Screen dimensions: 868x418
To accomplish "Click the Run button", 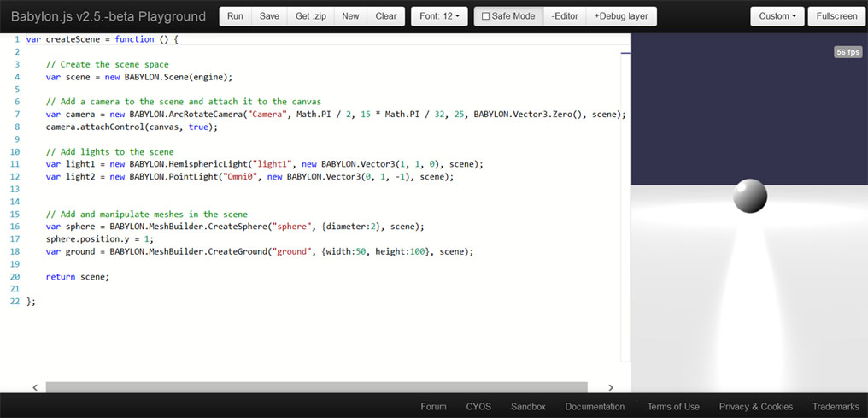I will (235, 16).
